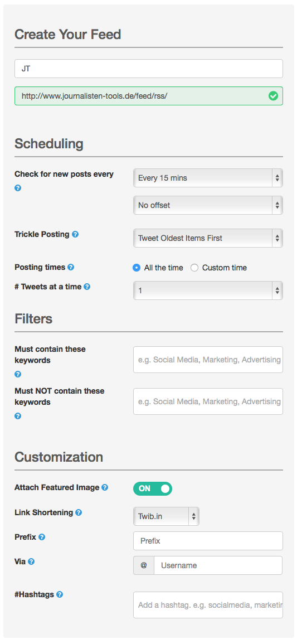Click help icon under Must NOT contain keywords
This screenshot has height=644, width=302.
click(x=18, y=416)
